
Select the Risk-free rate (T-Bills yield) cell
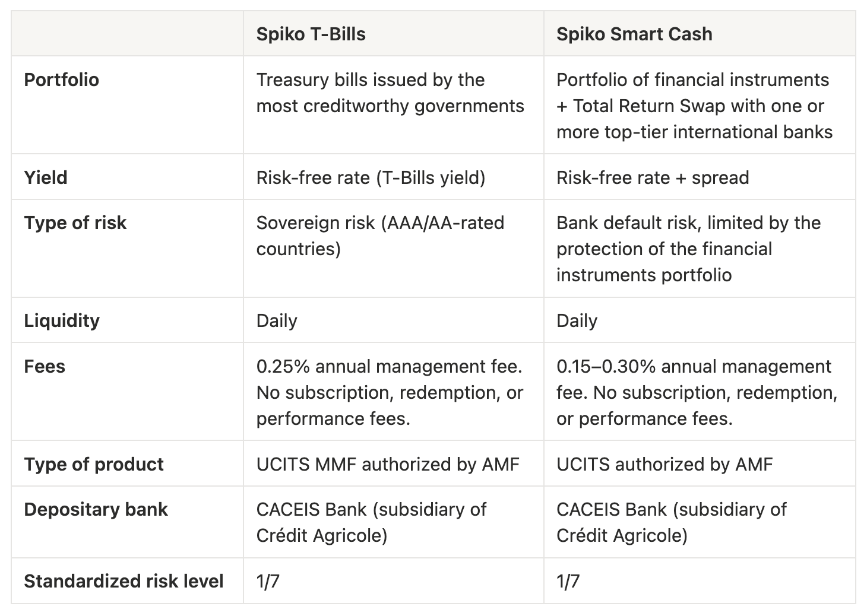[x=371, y=177]
